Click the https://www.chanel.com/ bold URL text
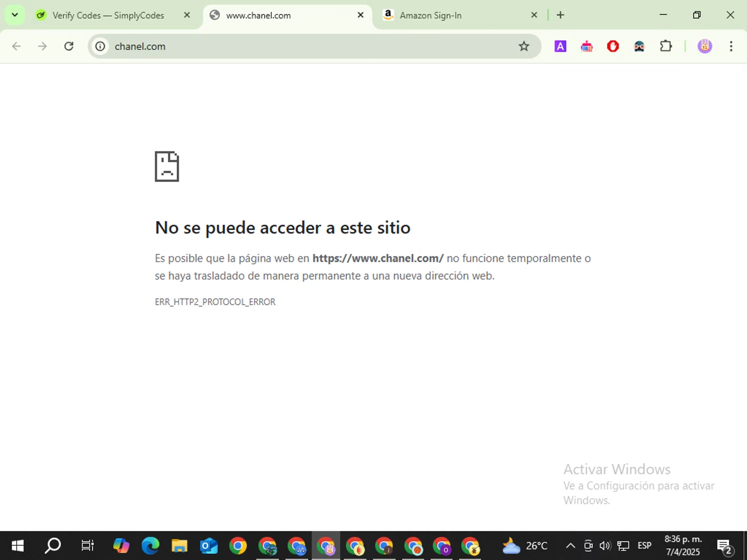 click(x=378, y=258)
